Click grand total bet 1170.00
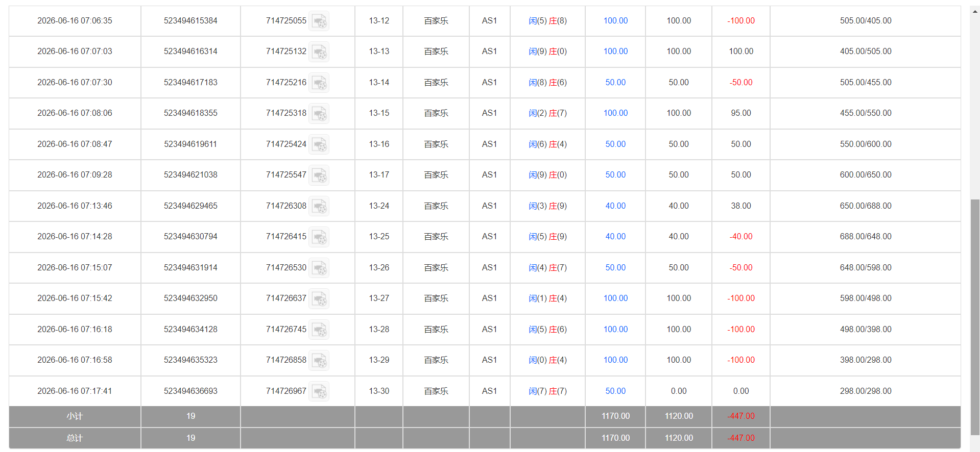Viewport: 980px width, 452px height. pyautogui.click(x=615, y=438)
